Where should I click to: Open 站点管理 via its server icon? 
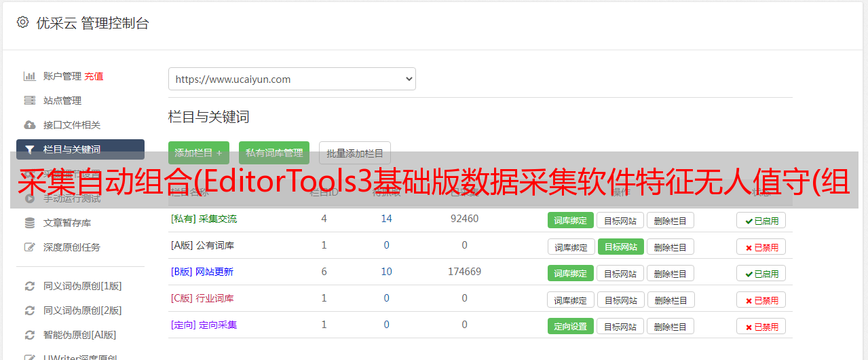[30, 101]
